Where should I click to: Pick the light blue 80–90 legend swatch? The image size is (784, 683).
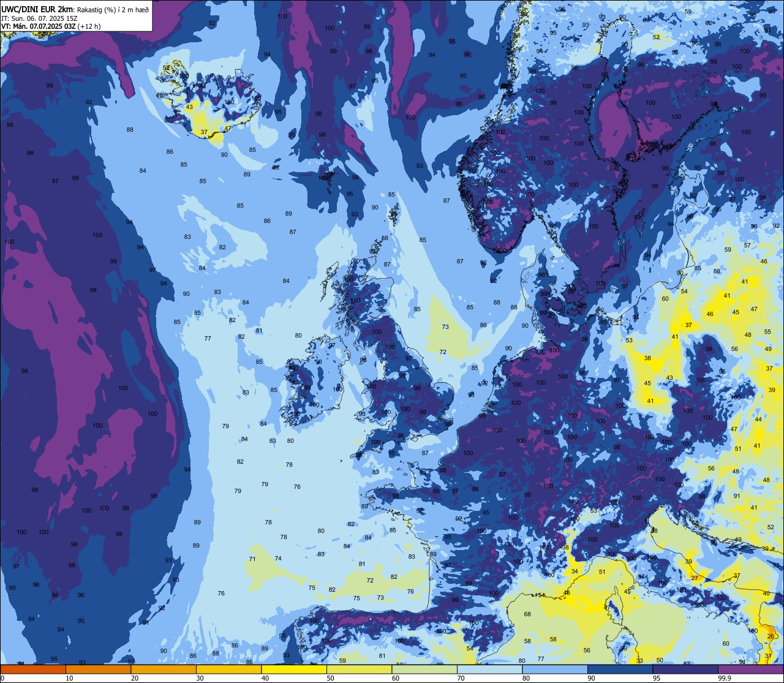(555, 669)
